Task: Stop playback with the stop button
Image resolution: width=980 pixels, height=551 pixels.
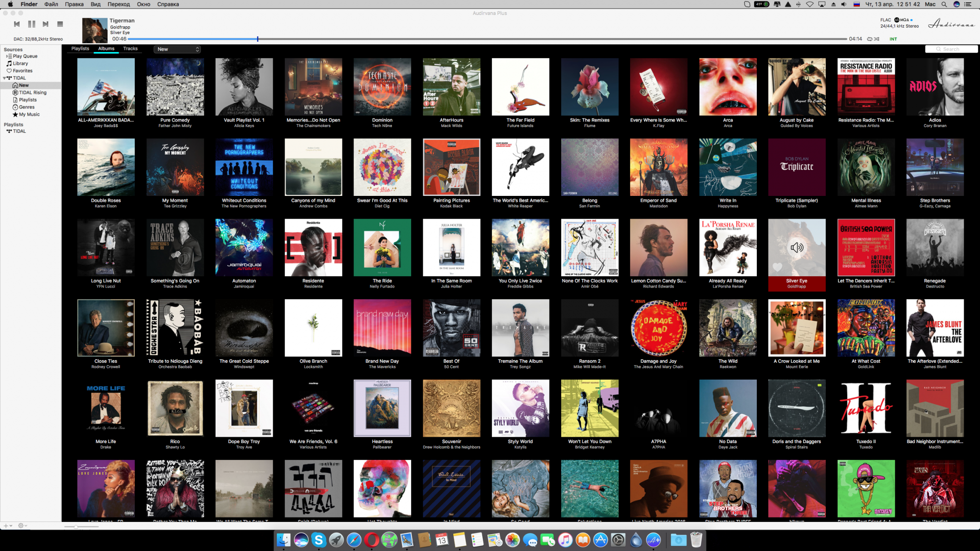Action: (60, 24)
